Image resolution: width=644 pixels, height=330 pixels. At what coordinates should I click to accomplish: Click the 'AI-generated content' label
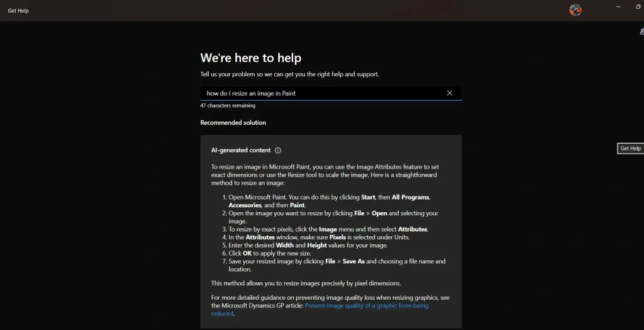click(x=241, y=151)
